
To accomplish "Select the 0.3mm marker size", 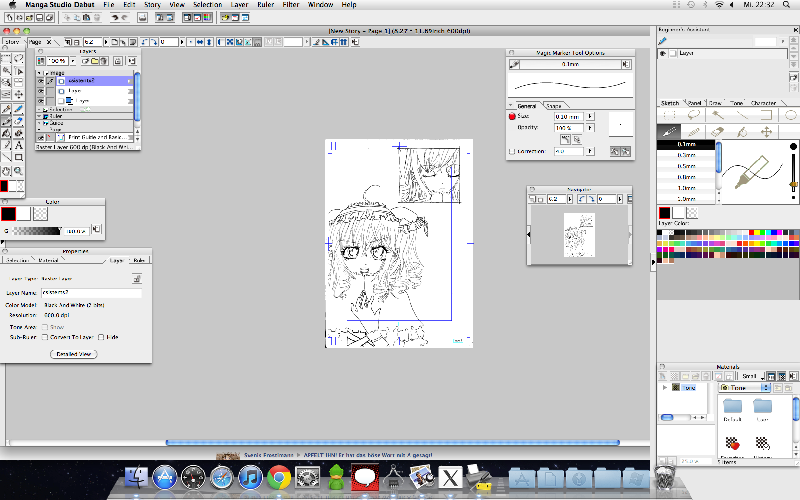I will [686, 155].
